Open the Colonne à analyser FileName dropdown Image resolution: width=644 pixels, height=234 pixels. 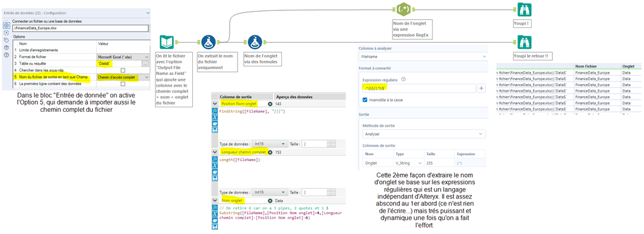pyautogui.click(x=423, y=56)
